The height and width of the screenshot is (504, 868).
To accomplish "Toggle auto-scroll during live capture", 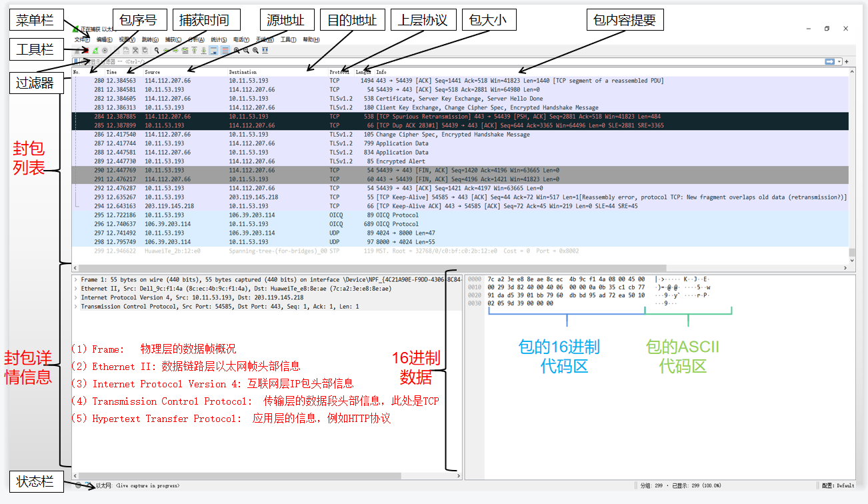I will 214,50.
